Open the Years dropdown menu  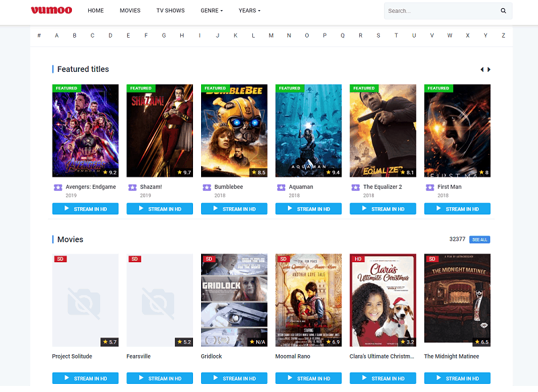point(249,11)
